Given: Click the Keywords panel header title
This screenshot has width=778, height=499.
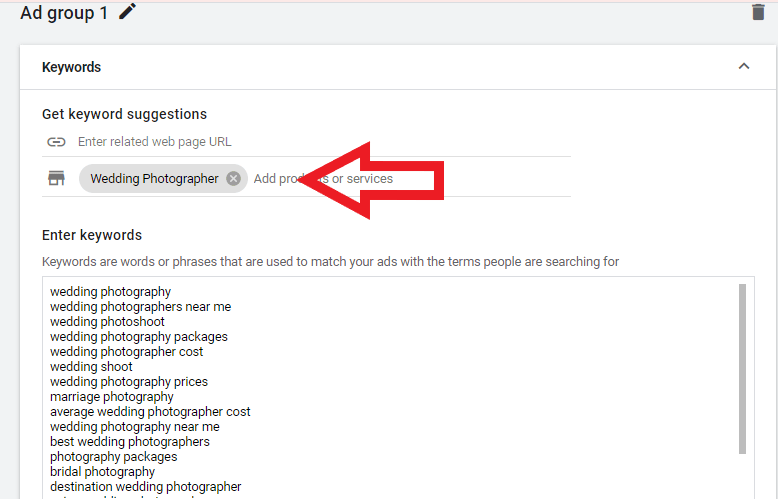Looking at the screenshot, I should tap(71, 67).
